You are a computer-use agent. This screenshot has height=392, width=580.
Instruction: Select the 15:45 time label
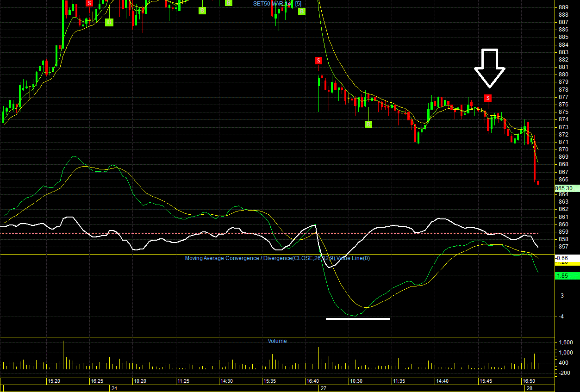[486, 381]
